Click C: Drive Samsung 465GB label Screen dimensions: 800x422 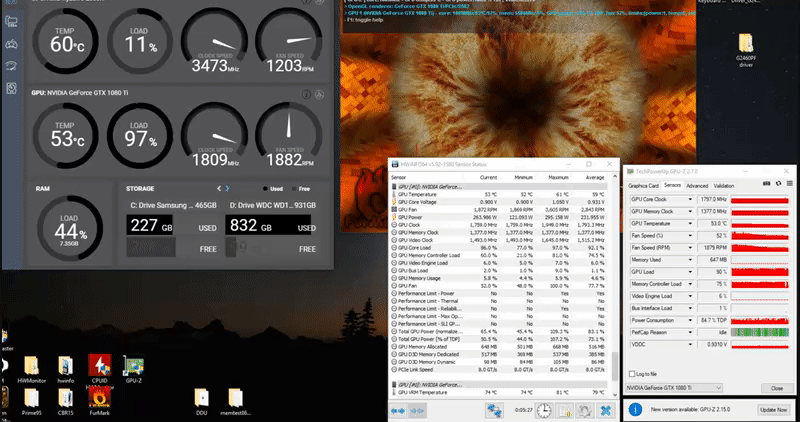tap(173, 205)
